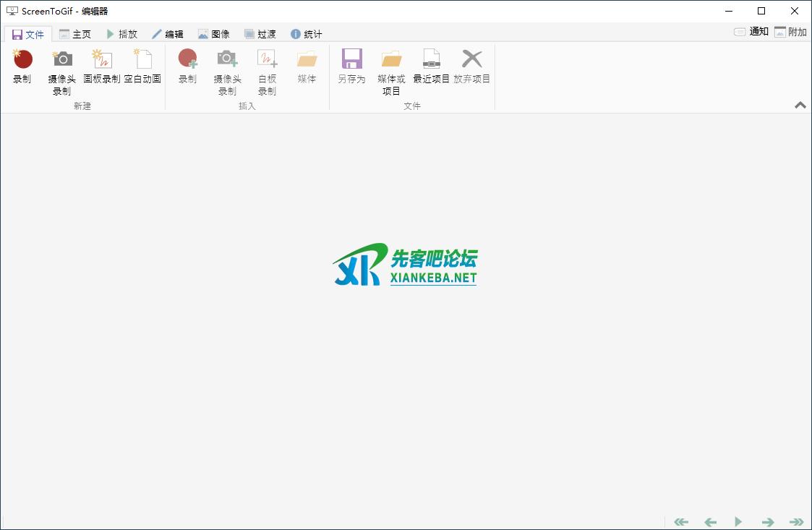Create a blank animation
Screen dimensions: 812x530
tap(142, 60)
